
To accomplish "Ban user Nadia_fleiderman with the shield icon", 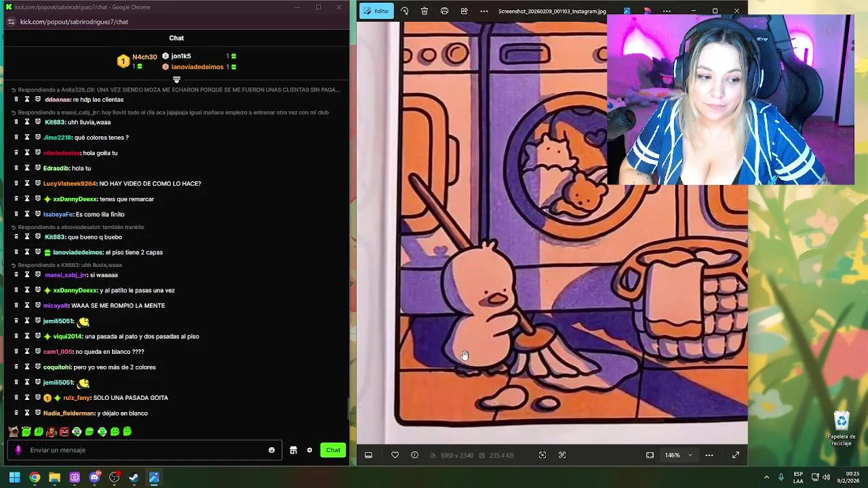I will click(x=38, y=413).
